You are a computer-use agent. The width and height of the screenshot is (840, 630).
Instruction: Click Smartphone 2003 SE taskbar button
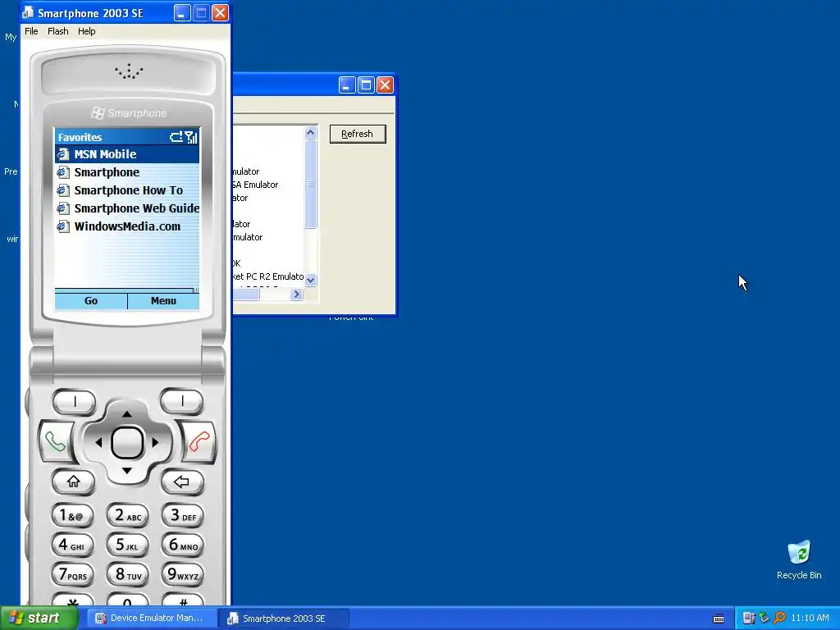coord(284,619)
